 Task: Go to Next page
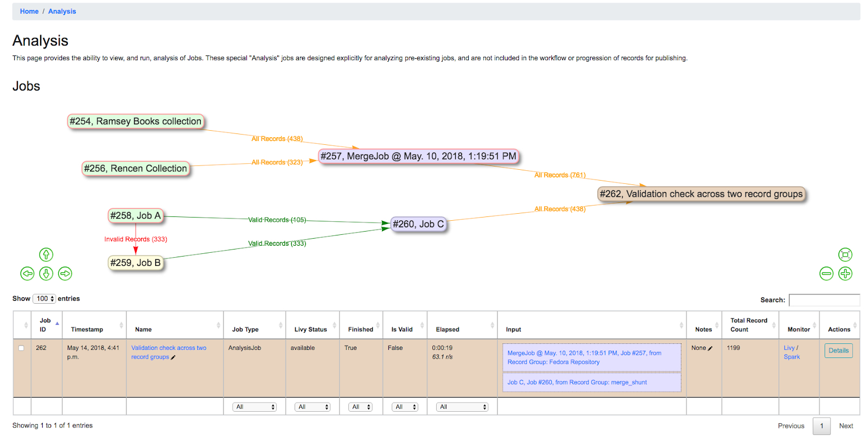point(846,426)
